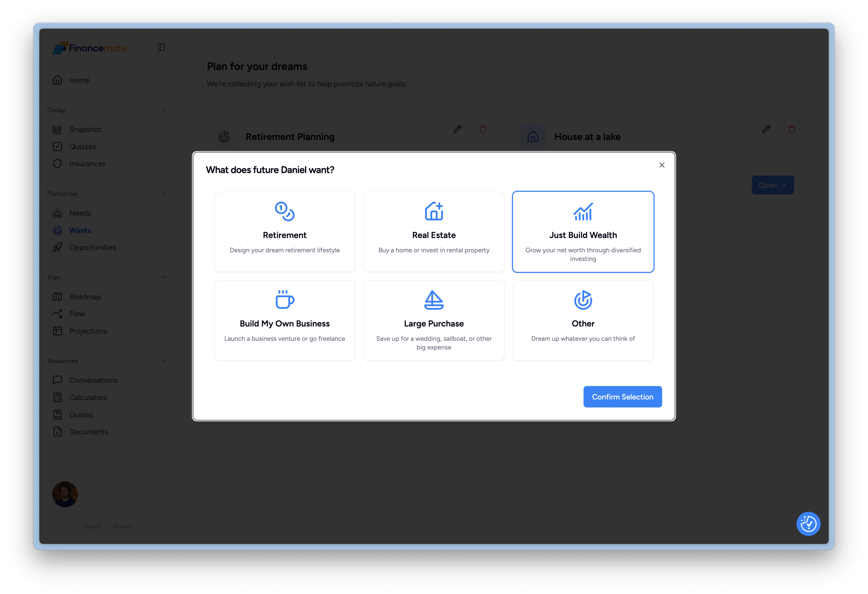This screenshot has width=868, height=594.
Task: Edit the House at a lake goal
Action: 766,129
